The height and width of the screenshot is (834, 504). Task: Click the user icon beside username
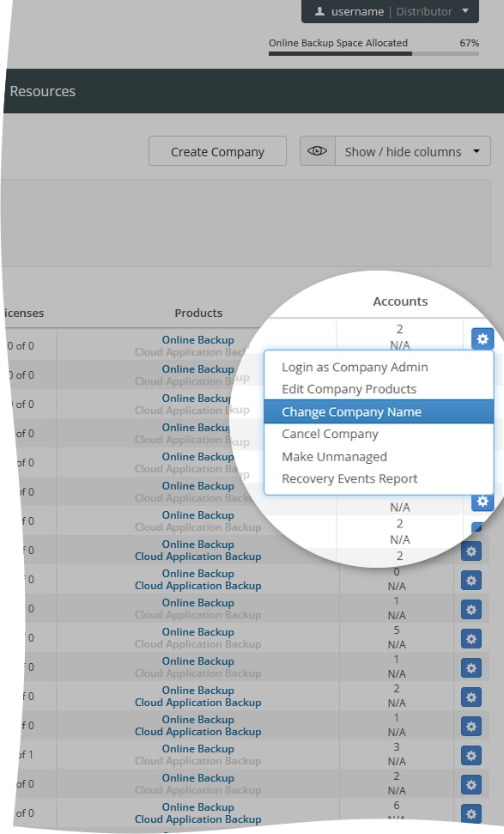pyautogui.click(x=319, y=11)
